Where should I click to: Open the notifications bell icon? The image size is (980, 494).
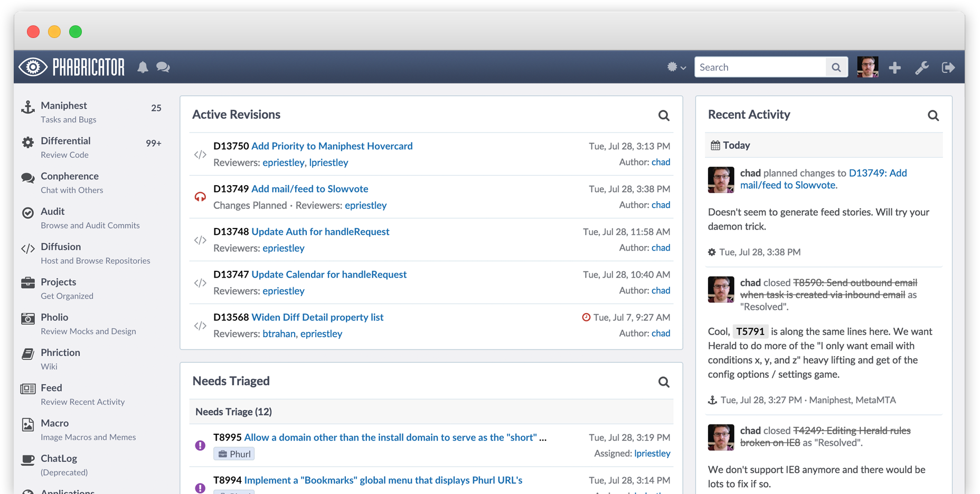click(143, 67)
